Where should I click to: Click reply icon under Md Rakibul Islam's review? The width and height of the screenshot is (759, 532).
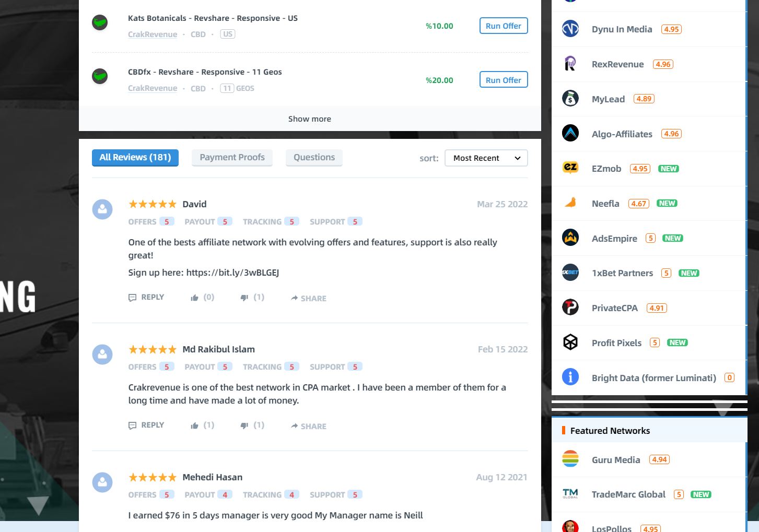[132, 425]
